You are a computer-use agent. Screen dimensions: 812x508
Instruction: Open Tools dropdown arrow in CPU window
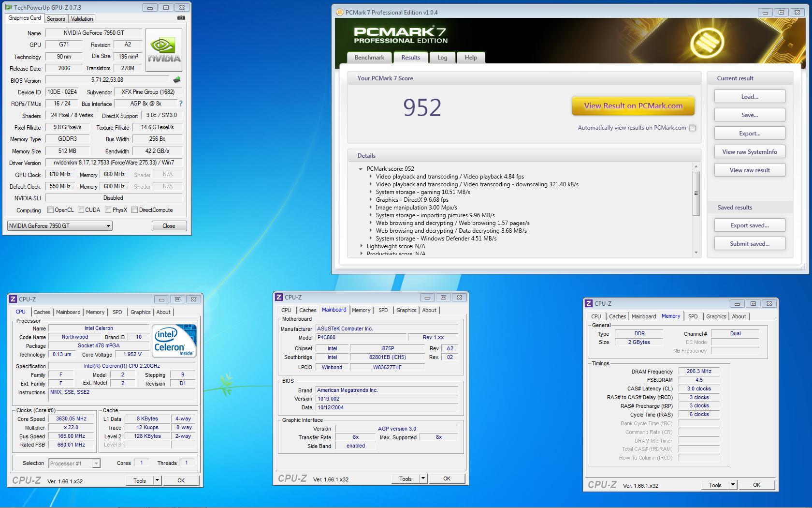pyautogui.click(x=157, y=480)
